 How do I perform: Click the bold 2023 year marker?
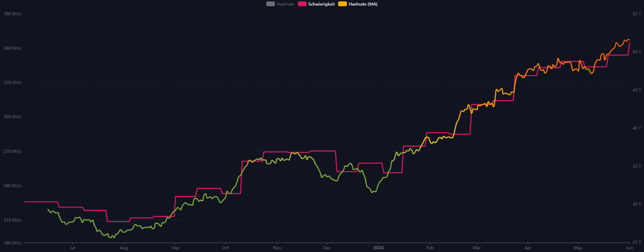click(x=378, y=248)
